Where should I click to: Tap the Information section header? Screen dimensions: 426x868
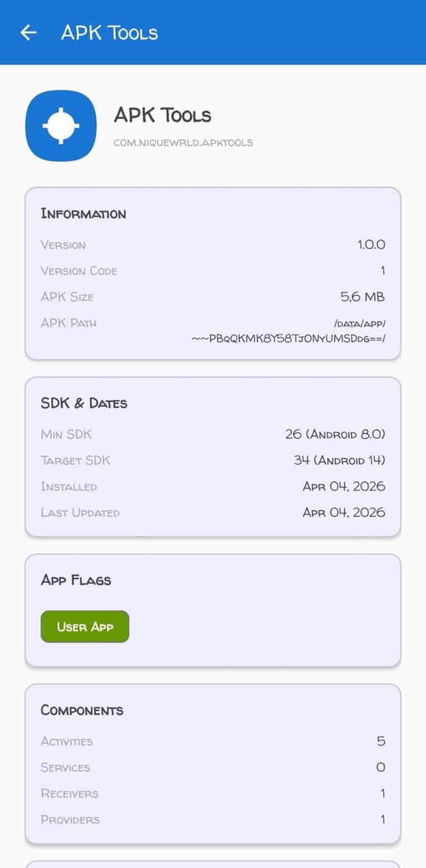(84, 214)
